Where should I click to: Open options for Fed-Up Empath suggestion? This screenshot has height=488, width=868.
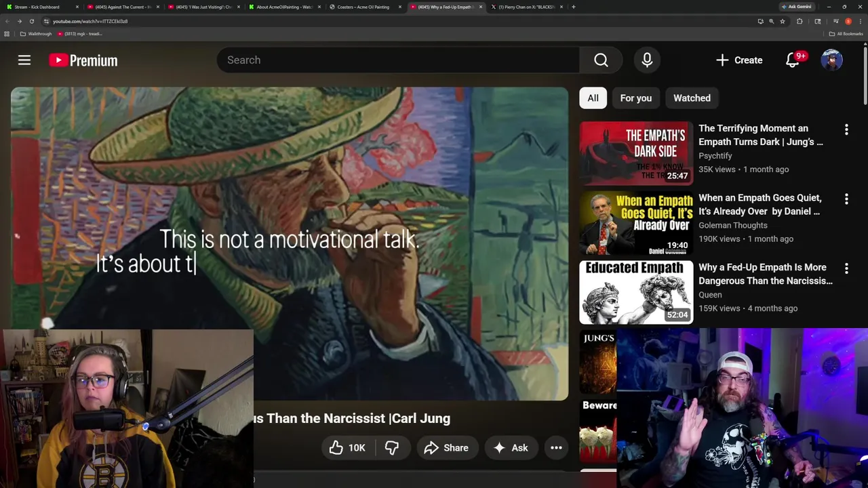click(846, 268)
